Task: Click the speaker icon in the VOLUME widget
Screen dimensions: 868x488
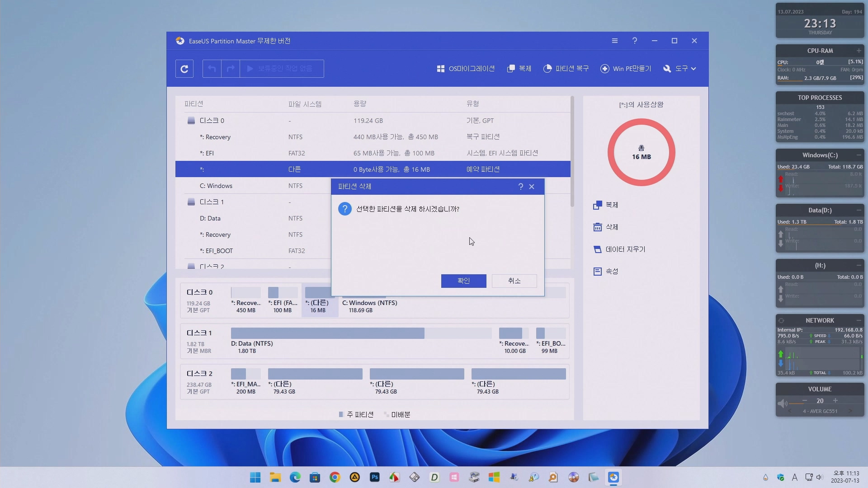Action: 783,404
